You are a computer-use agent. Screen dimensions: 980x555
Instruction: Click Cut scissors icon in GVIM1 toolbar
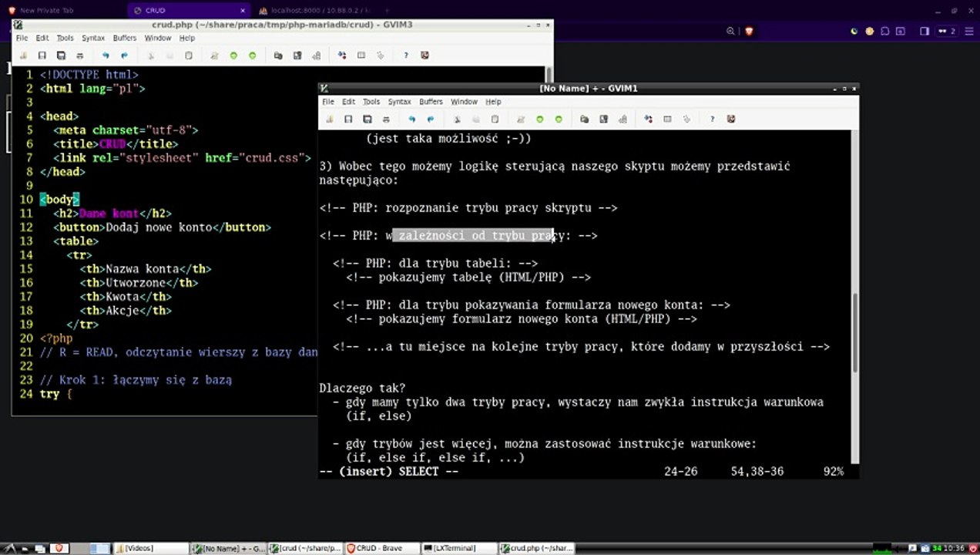(x=457, y=119)
